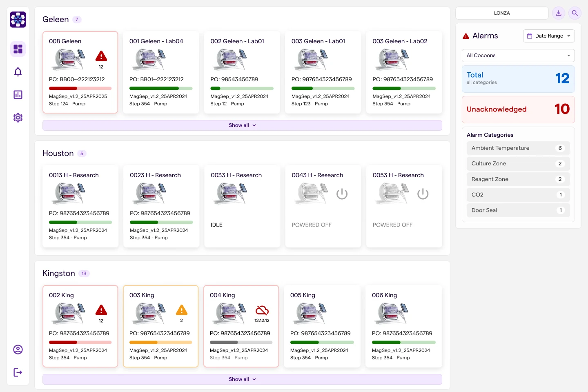Click the logout icon in sidebar
This screenshot has width=588, height=392.
18,372
